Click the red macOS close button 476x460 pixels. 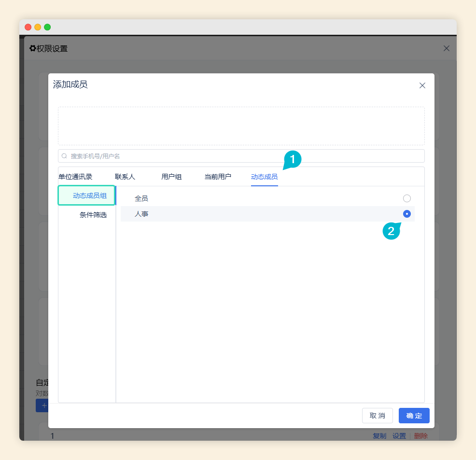[x=28, y=27]
